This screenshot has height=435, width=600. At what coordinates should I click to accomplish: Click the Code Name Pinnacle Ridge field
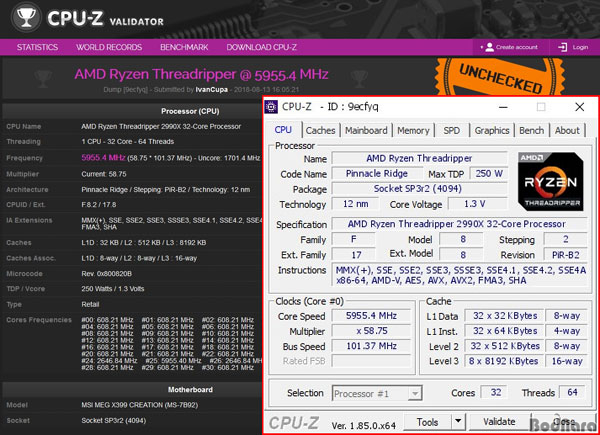pyautogui.click(x=377, y=174)
